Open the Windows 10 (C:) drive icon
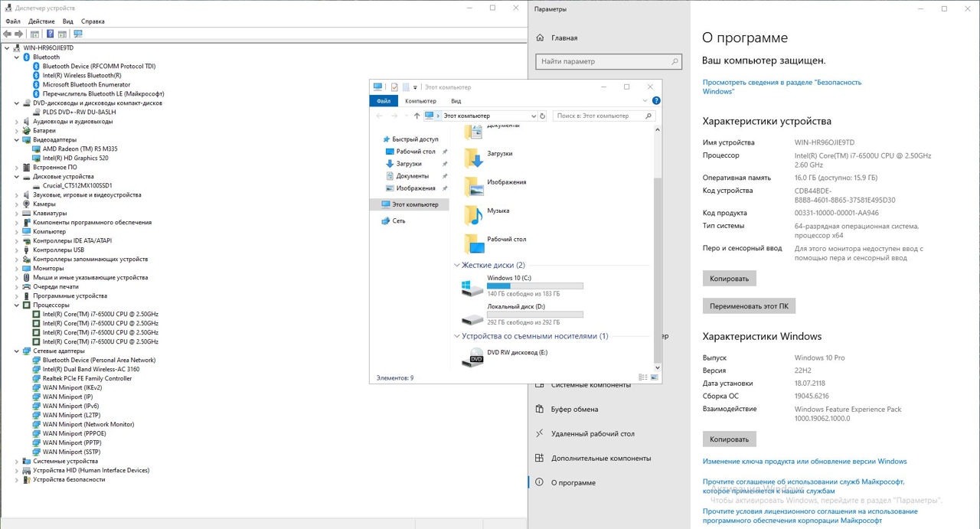 pos(472,288)
